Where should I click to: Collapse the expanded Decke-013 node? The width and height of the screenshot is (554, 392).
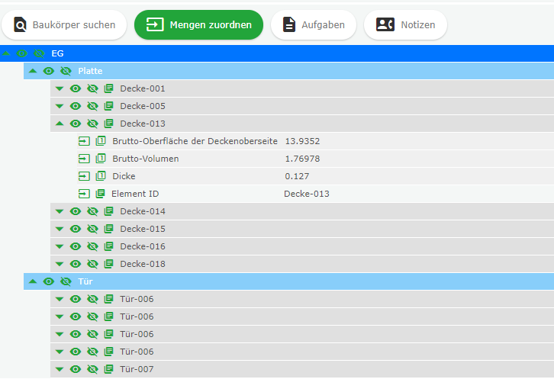(x=60, y=124)
